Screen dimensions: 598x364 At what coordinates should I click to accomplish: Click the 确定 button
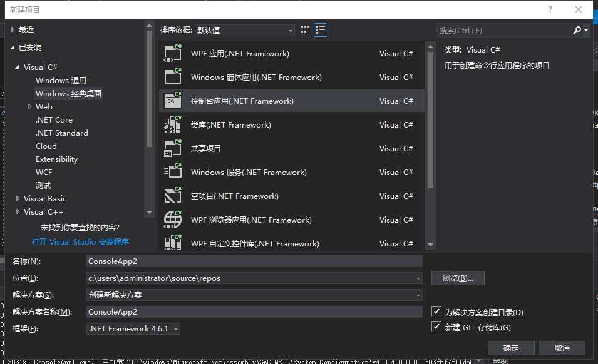click(511, 348)
